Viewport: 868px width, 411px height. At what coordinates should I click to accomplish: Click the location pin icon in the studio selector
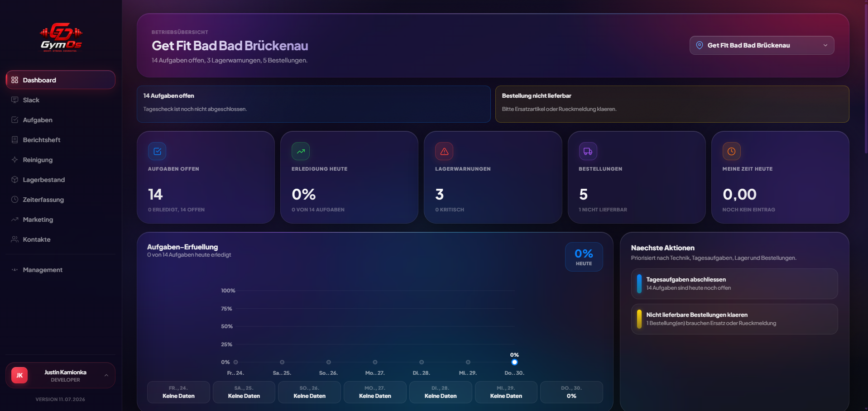[700, 45]
